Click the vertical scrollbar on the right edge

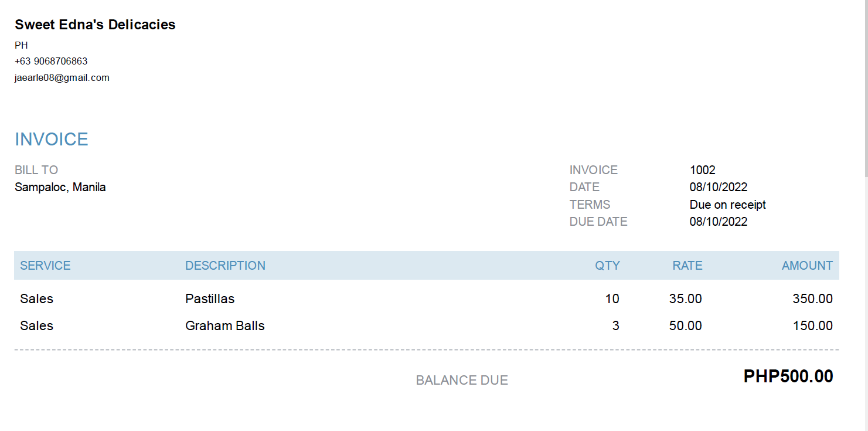point(865,88)
